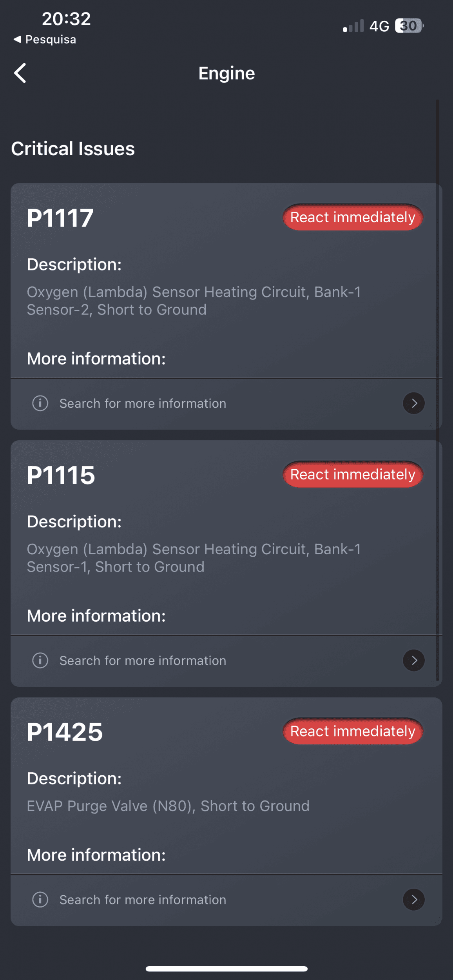Select the P1117 error code heading
The width and height of the screenshot is (453, 980).
(60, 218)
